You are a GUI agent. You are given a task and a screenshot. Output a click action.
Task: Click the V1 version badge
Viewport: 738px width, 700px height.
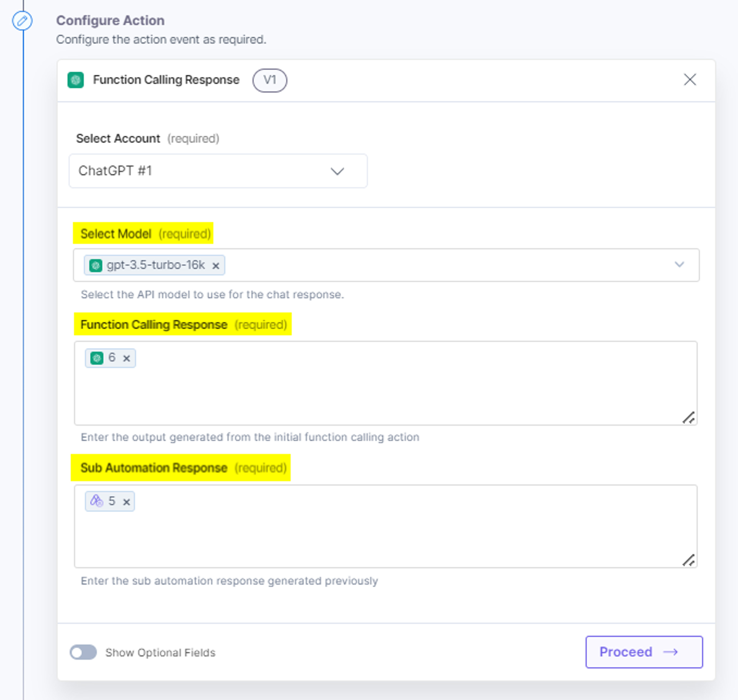point(270,80)
